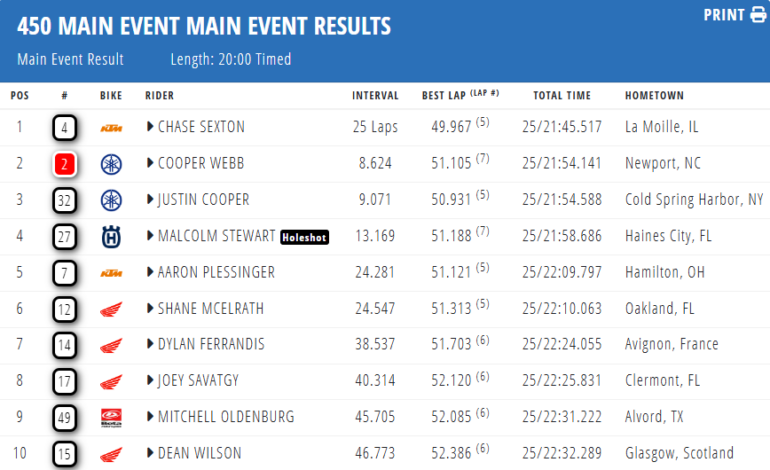Click the Husqvarna logo beside Malcolm Stewart
Screen dimensions: 770x470
point(111,237)
